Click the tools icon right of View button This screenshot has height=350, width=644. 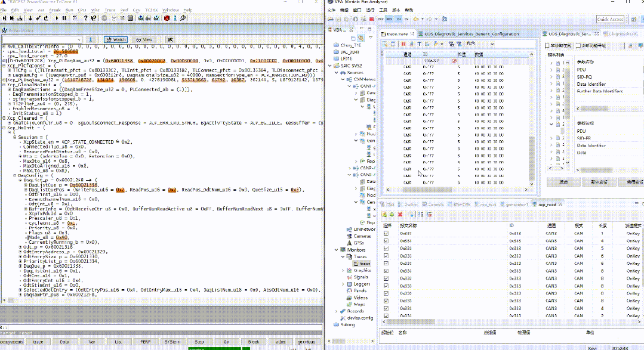(170, 39)
